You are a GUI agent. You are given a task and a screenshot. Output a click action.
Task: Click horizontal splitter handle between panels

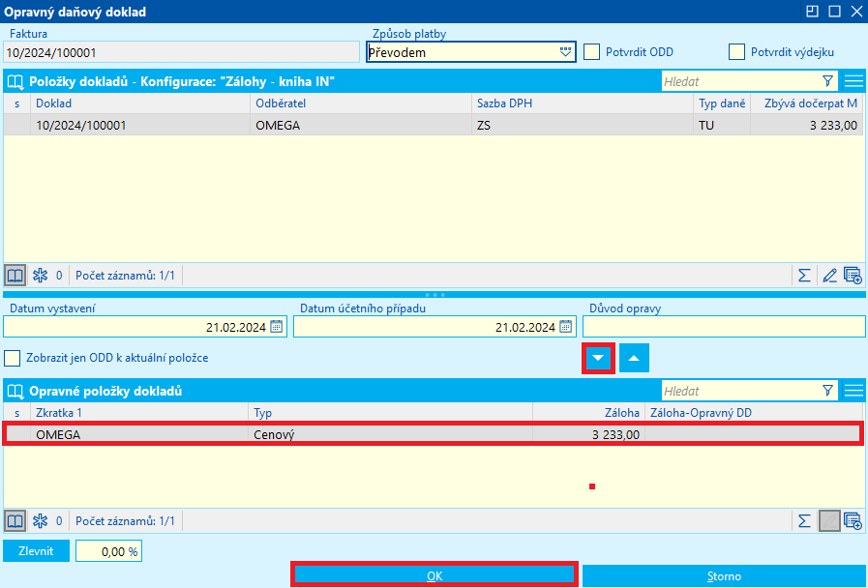(x=434, y=295)
